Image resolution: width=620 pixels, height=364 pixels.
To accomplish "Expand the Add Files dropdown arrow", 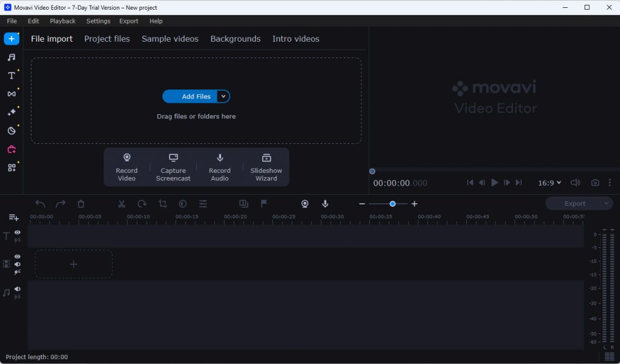I will 223,96.
